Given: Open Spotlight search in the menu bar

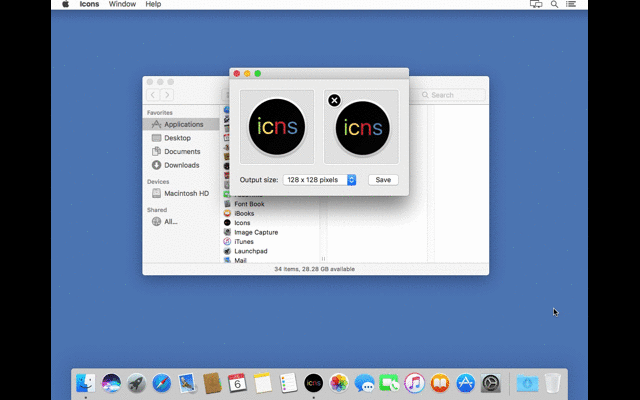Looking at the screenshot, I should coord(554,4).
